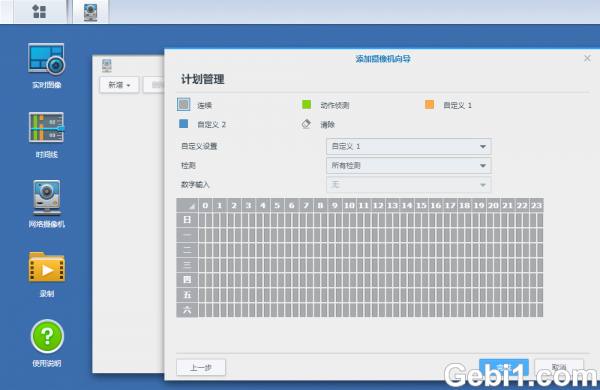Select all cells via schedule grid corner

point(187,206)
